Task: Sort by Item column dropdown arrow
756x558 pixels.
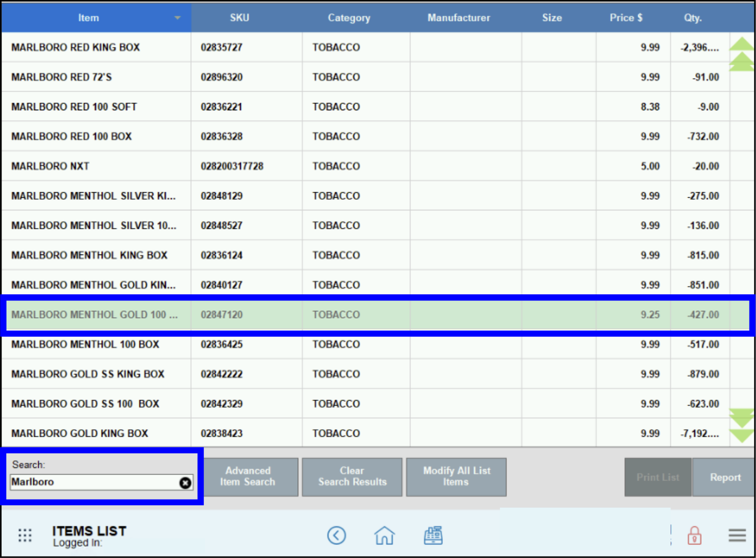Action: coord(177,18)
